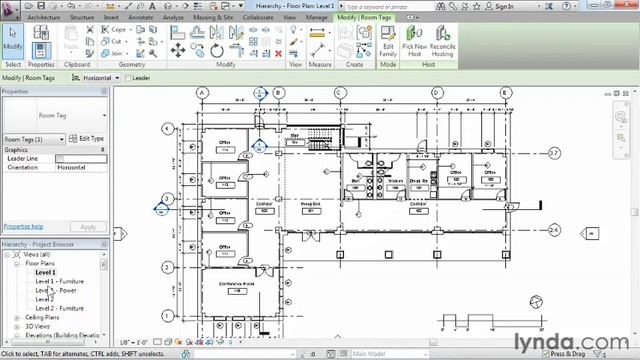The width and height of the screenshot is (640, 360).
Task: Select the Move tool icon
Action: [x=178, y=51]
